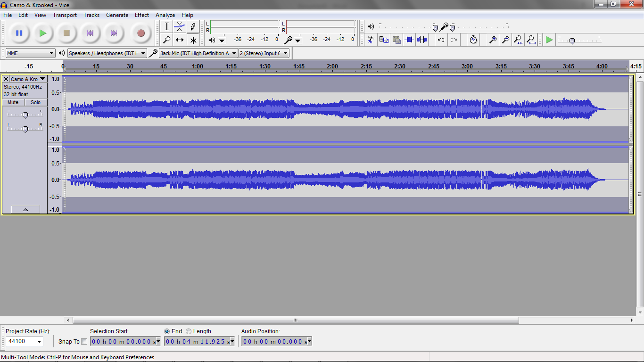Click the horizontal scrollbar thumb

tap(296, 320)
